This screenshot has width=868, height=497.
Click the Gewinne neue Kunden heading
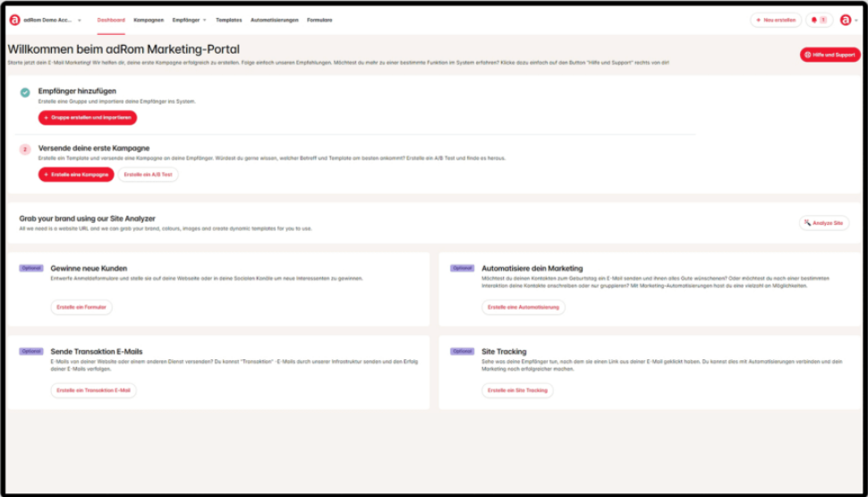click(x=89, y=268)
